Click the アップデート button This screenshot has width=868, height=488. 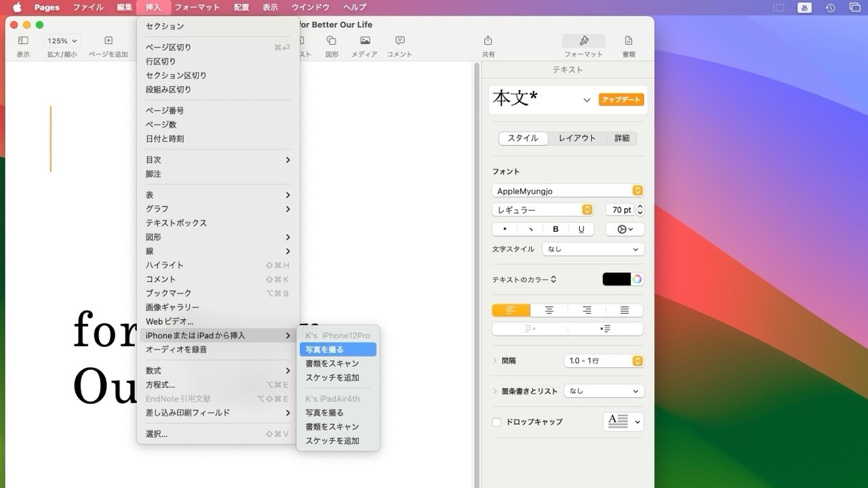coord(621,99)
